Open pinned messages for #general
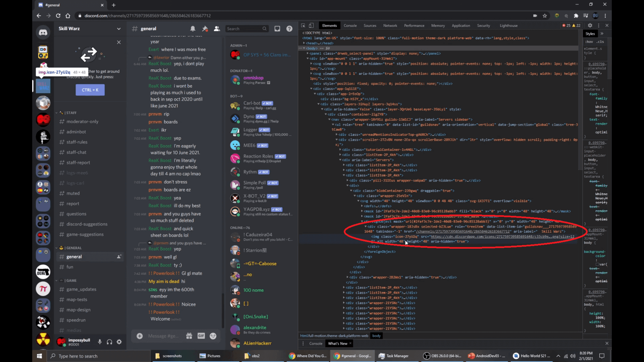 [205, 29]
